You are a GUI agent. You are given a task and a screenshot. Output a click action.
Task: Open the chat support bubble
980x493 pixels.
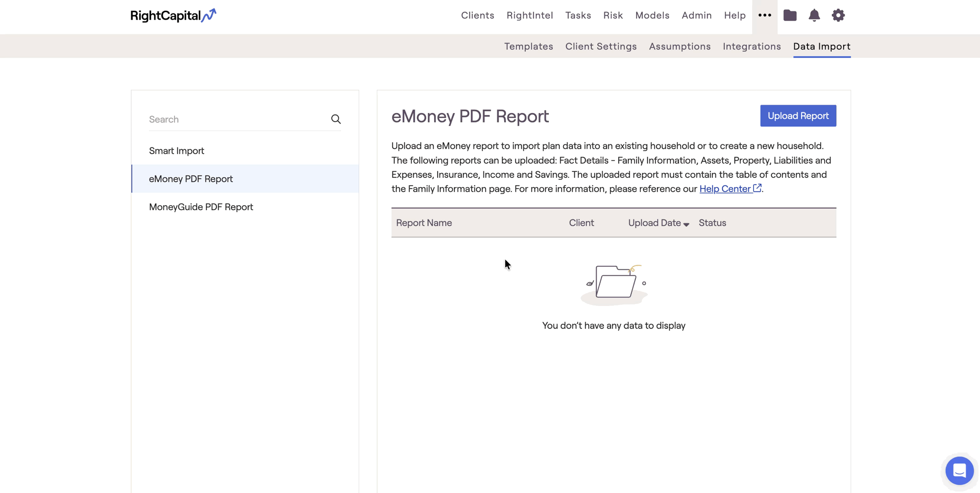point(959,470)
